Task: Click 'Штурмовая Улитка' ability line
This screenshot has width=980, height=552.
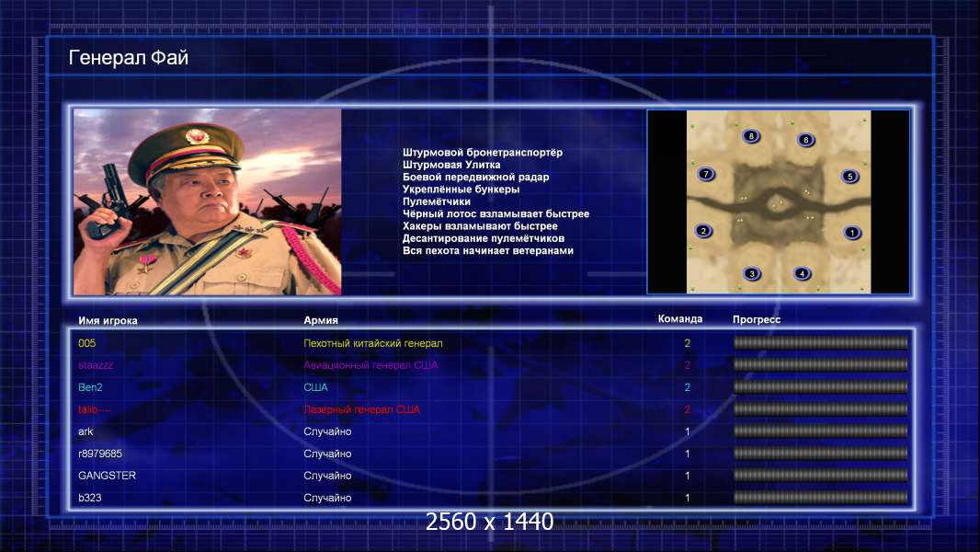Action: 451,165
